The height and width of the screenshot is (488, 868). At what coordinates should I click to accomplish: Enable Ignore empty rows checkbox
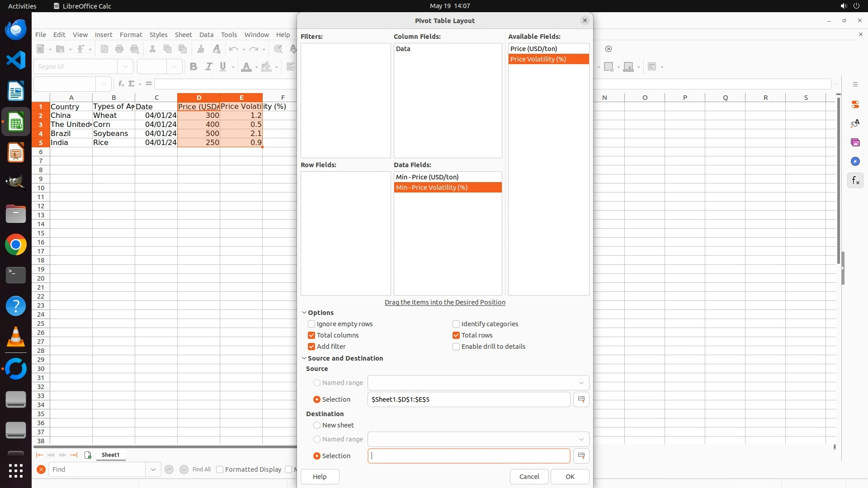[x=311, y=324]
